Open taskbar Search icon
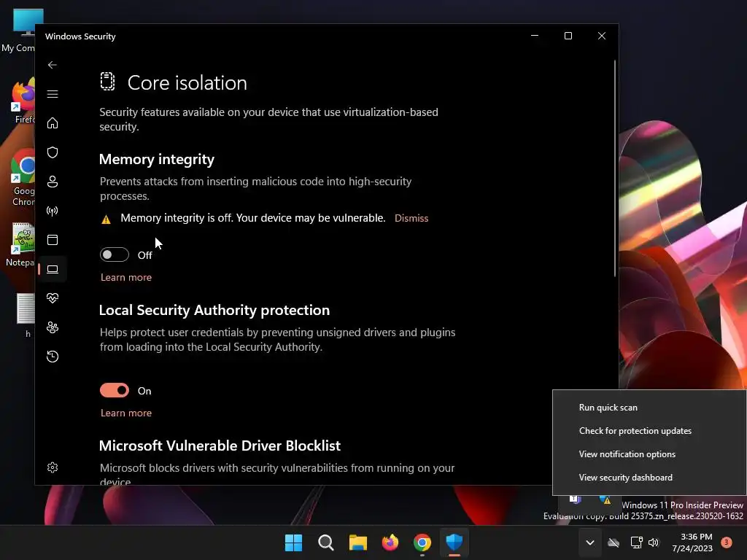Viewport: 747px width, 560px height. click(326, 542)
